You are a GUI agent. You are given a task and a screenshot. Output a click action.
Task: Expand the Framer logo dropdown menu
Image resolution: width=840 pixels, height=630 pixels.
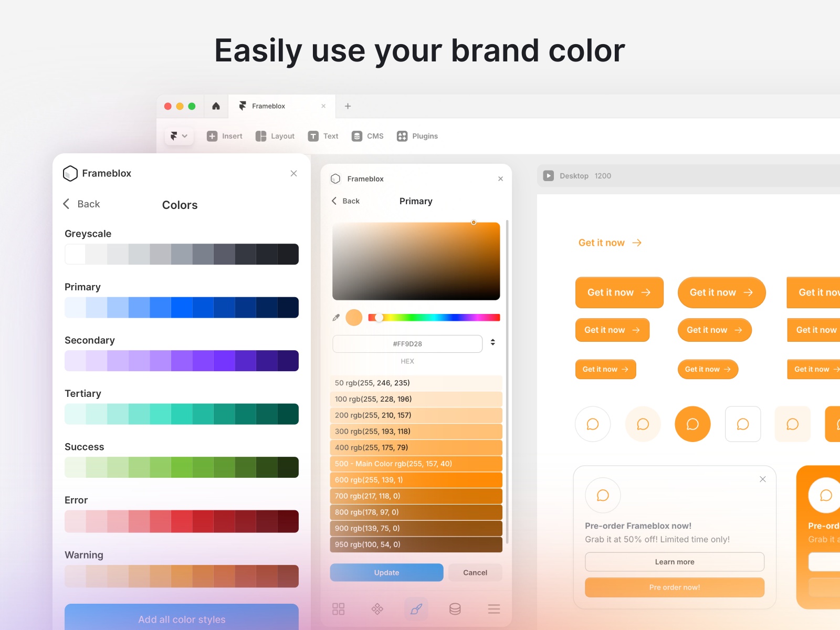point(179,136)
